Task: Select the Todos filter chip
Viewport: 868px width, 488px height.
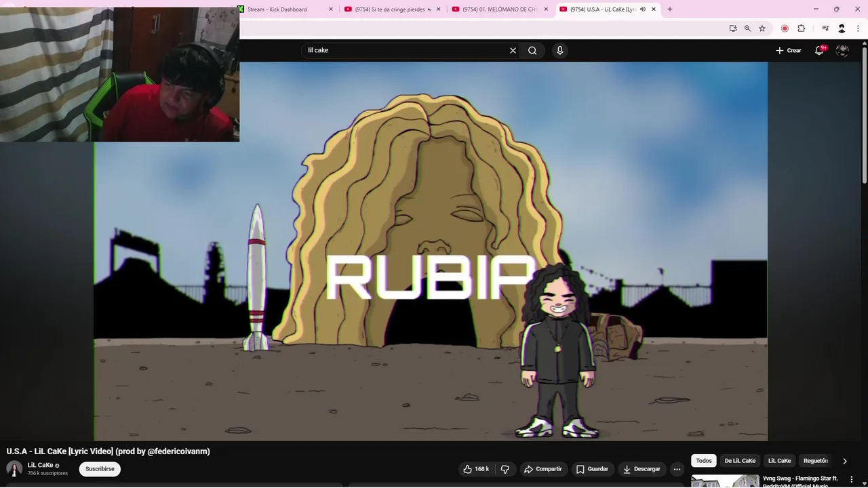Action: point(704,461)
